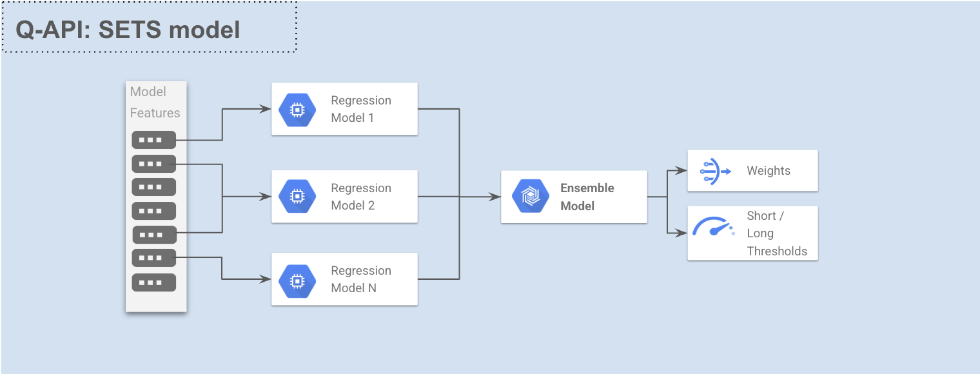Select the third feature chip from the top
Screen dimensions: 980x374
153,187
